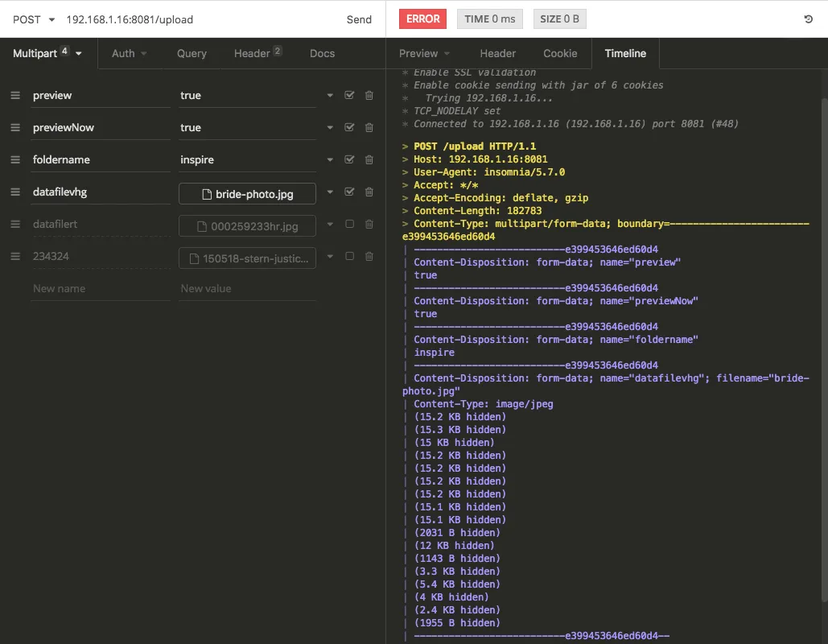Open value type dropdown for 234324 row
Viewport: 828px width, 644px height.
[x=330, y=256]
